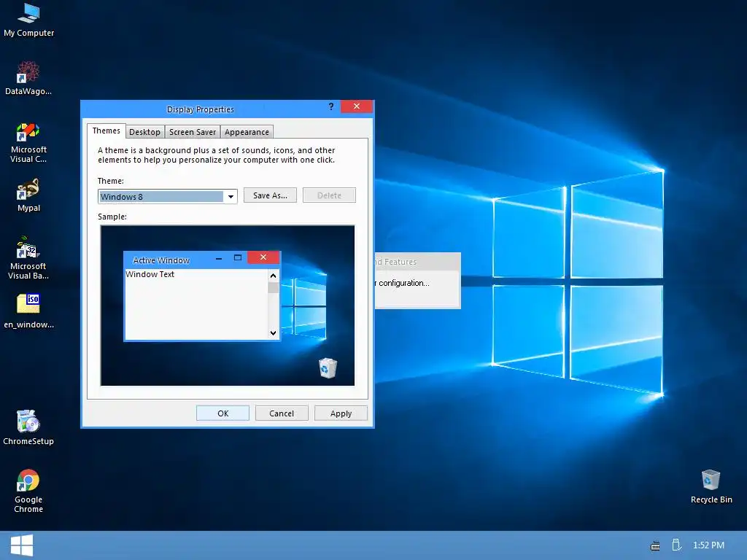
Task: Open the My Computer desktop icon
Action: click(28, 20)
